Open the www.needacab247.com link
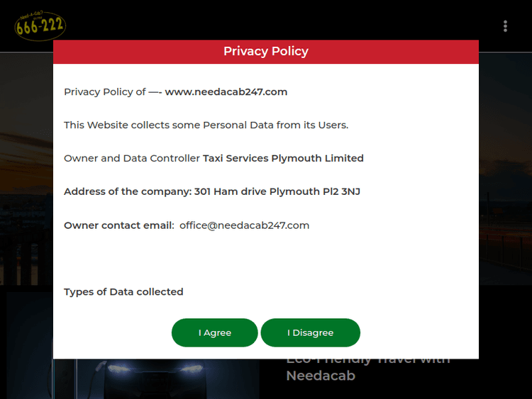 [x=226, y=91]
